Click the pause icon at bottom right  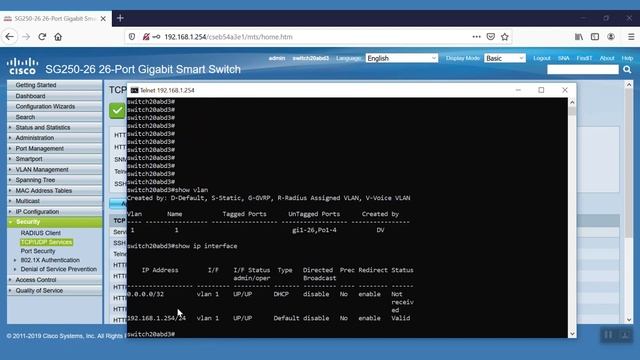608,335
